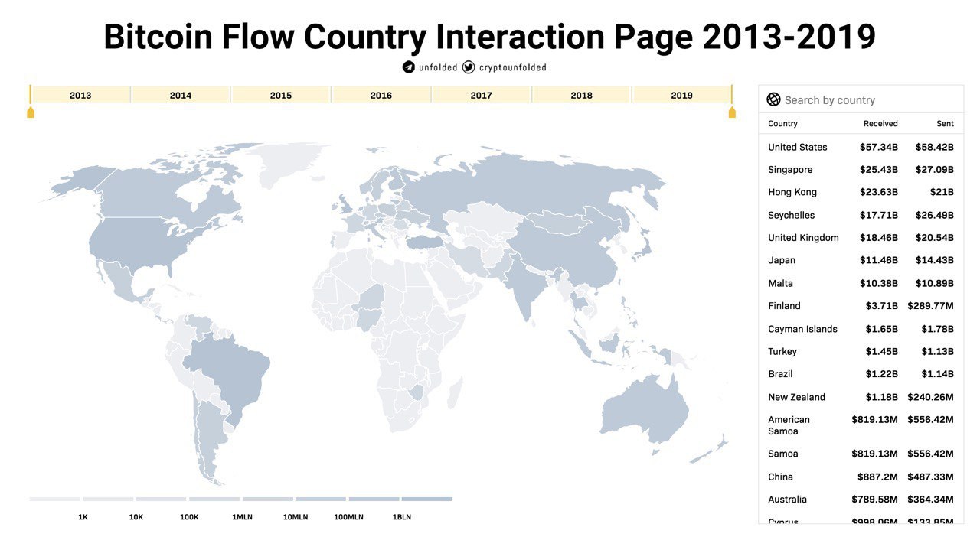Click Madagascar on the world map
Screen dimensions: 980x550
454,392
